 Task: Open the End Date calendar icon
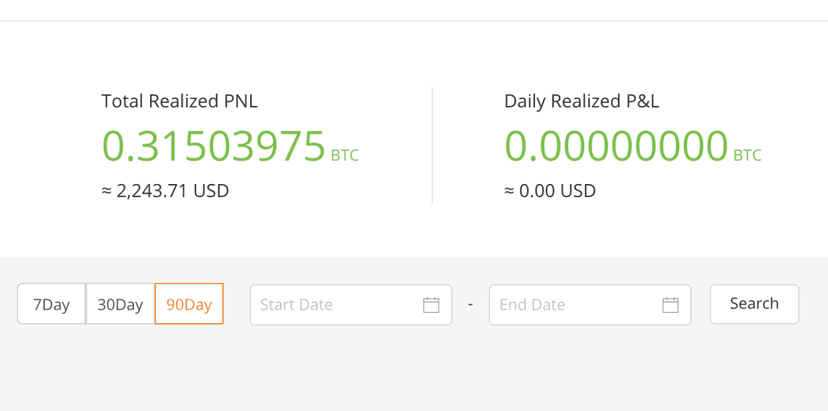pyautogui.click(x=670, y=305)
